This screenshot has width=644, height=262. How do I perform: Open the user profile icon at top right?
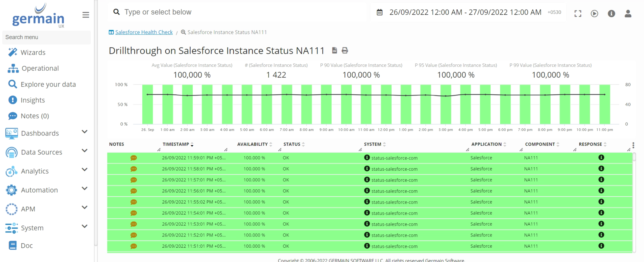[x=628, y=14]
